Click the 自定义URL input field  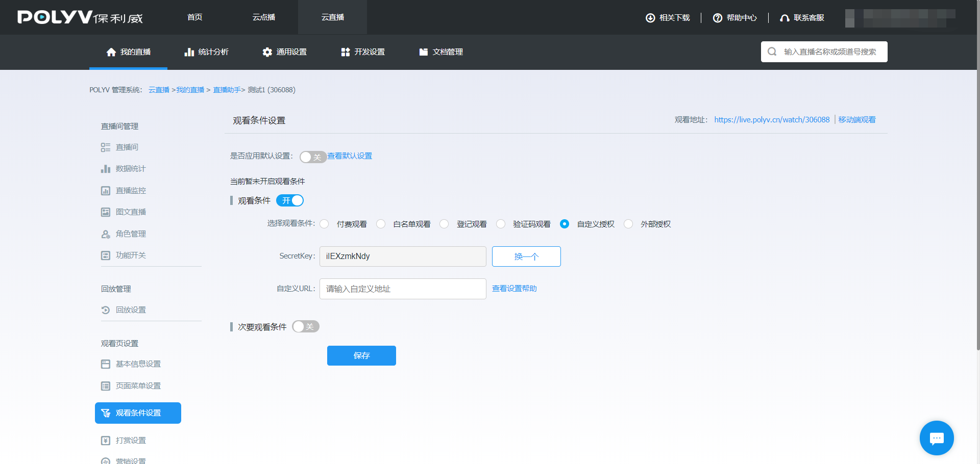(x=403, y=289)
